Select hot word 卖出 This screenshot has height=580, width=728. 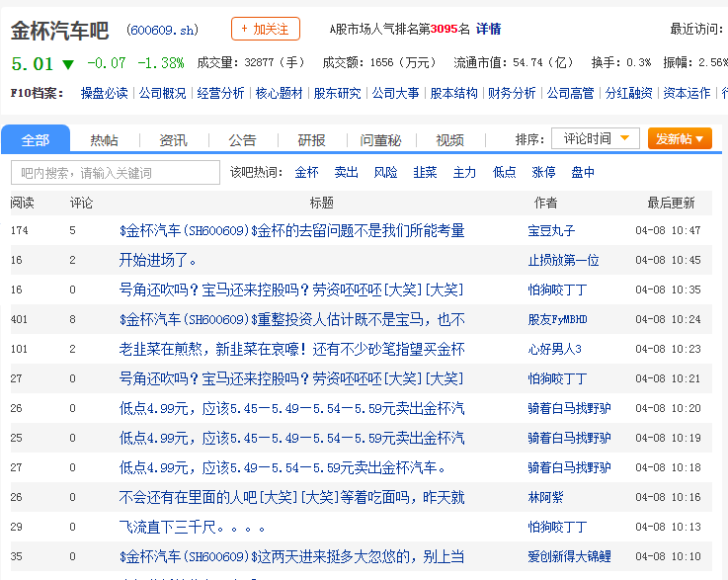pos(347,172)
